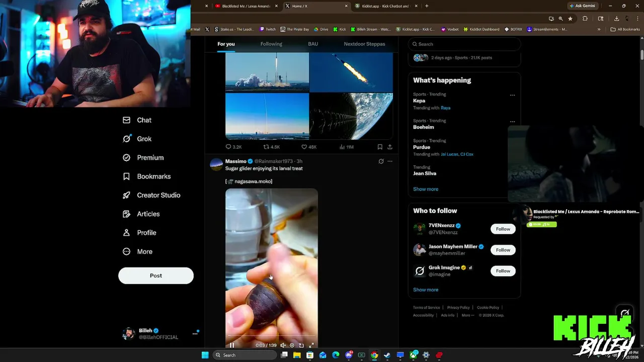644x362 pixels.
Task: Open Chat from the X sidebar
Action: click(137, 120)
